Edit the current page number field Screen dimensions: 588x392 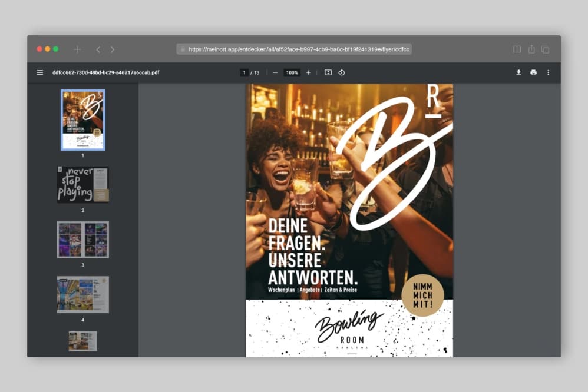pos(244,72)
